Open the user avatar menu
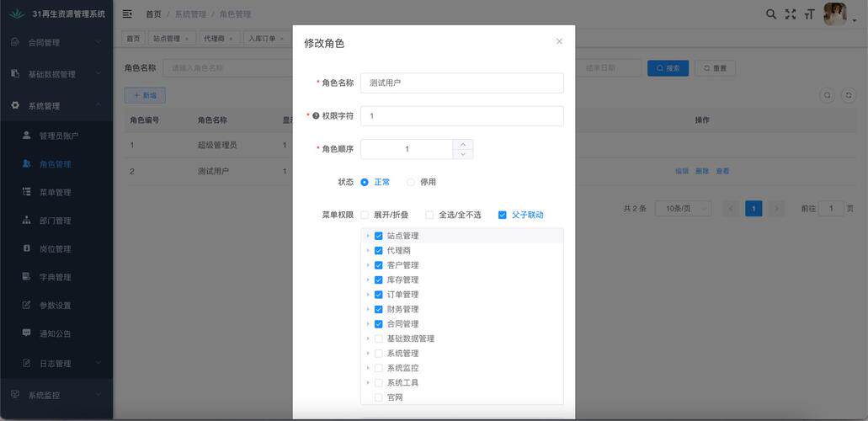This screenshot has height=421, width=868. pos(835,14)
